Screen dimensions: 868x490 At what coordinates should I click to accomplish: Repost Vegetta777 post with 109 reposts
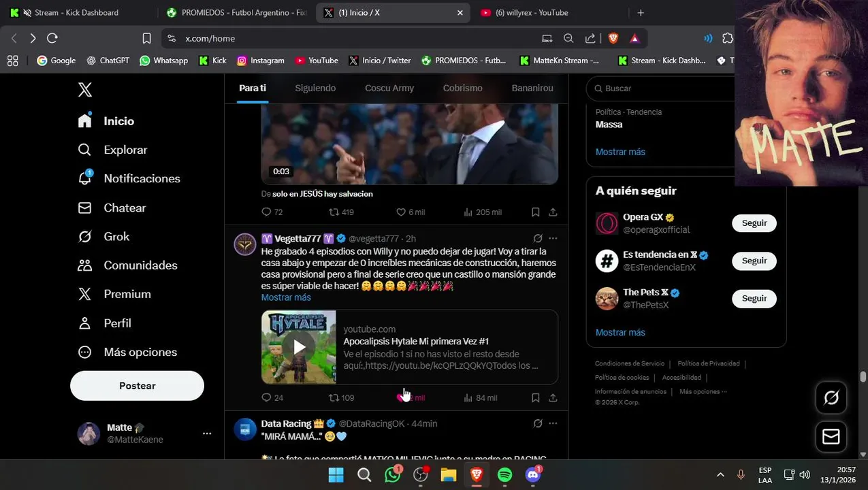coord(341,397)
